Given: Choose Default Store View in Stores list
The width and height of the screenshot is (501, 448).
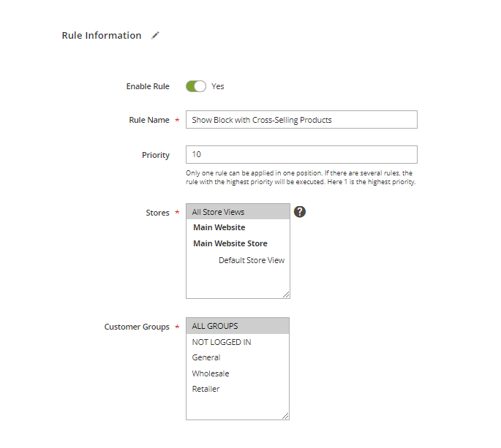Looking at the screenshot, I should coord(252,260).
